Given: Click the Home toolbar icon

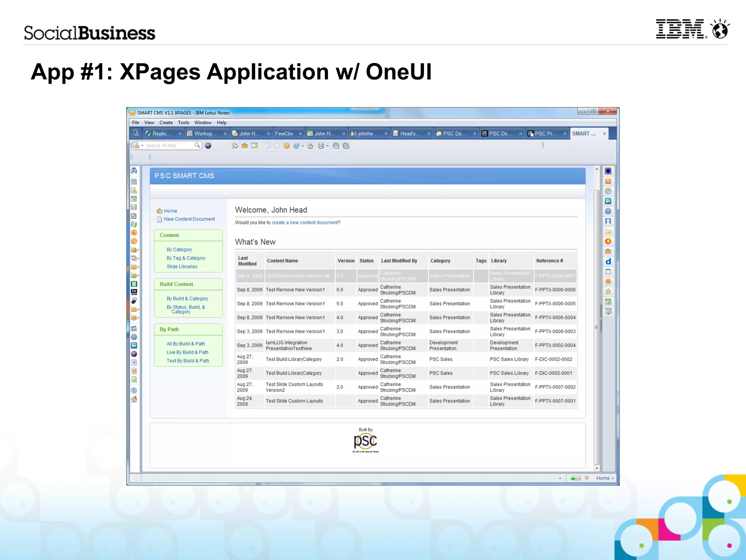Looking at the screenshot, I should [x=310, y=146].
